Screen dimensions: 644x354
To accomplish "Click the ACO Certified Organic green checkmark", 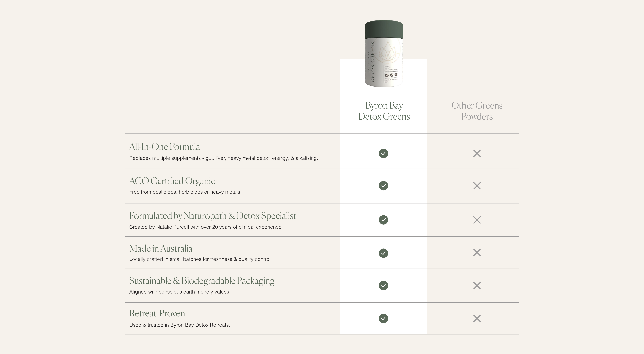I will point(383,186).
